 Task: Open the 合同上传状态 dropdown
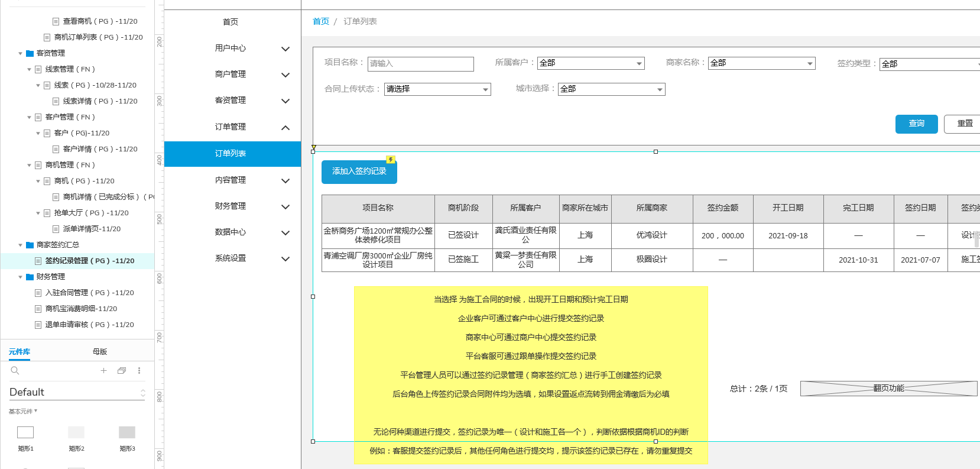tap(437, 89)
